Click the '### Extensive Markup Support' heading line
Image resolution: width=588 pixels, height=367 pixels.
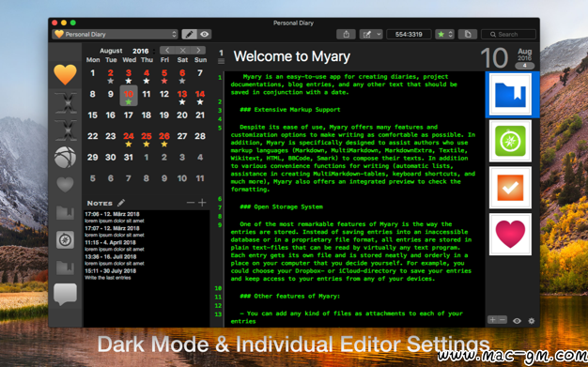(x=290, y=110)
